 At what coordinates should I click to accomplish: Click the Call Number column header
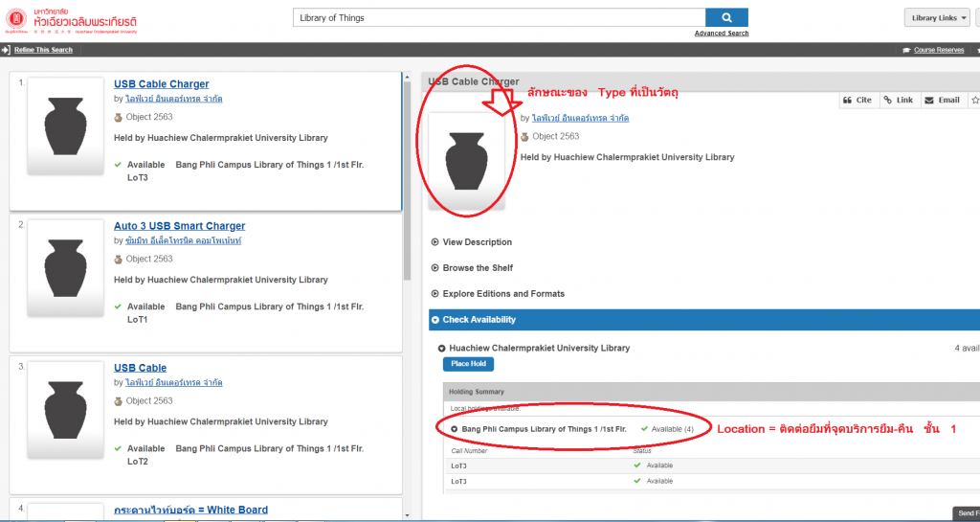tap(469, 451)
